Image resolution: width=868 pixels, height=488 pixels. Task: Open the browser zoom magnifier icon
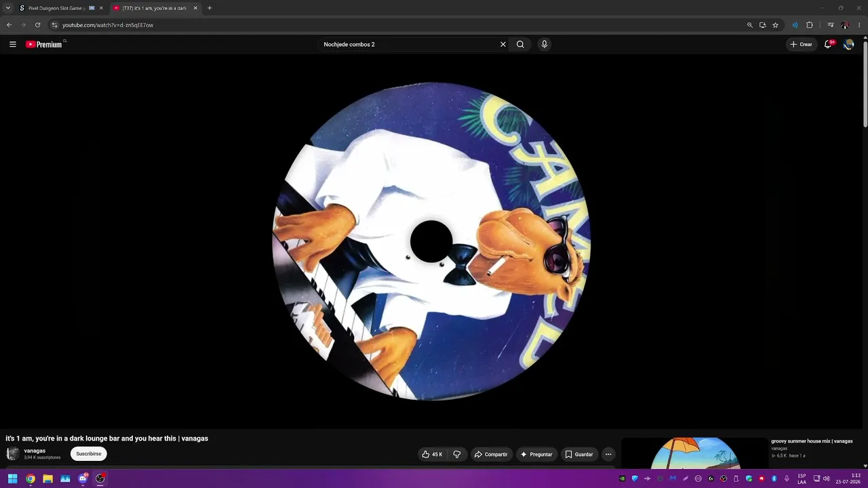[749, 25]
